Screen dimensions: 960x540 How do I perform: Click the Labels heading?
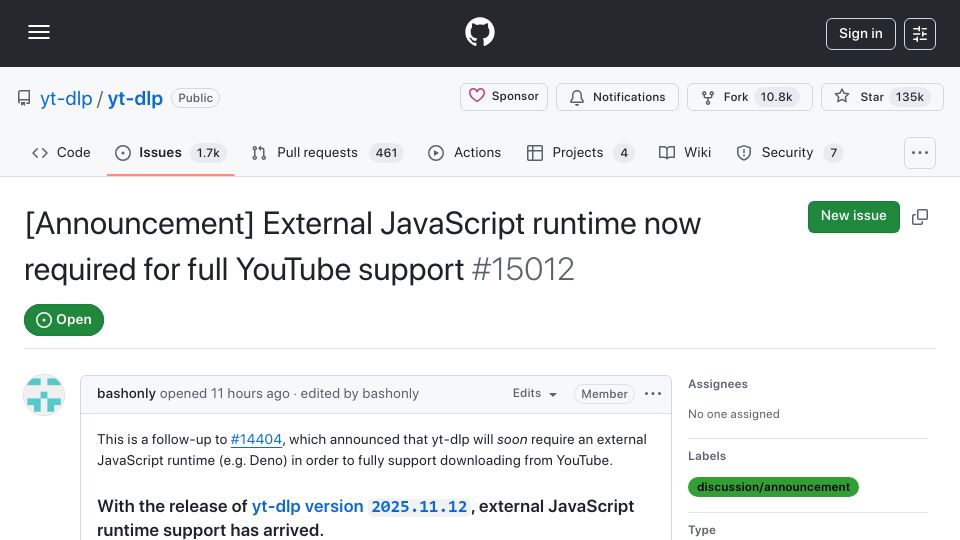pos(707,456)
